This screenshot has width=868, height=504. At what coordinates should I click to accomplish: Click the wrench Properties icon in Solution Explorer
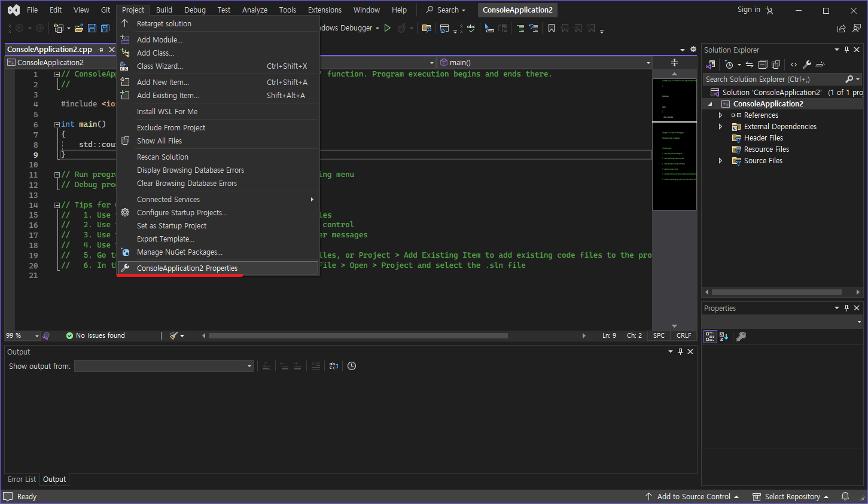[807, 65]
